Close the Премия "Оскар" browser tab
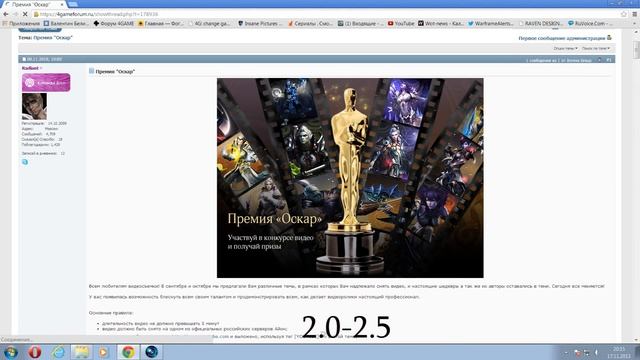The width and height of the screenshot is (640, 360). [x=62, y=4]
